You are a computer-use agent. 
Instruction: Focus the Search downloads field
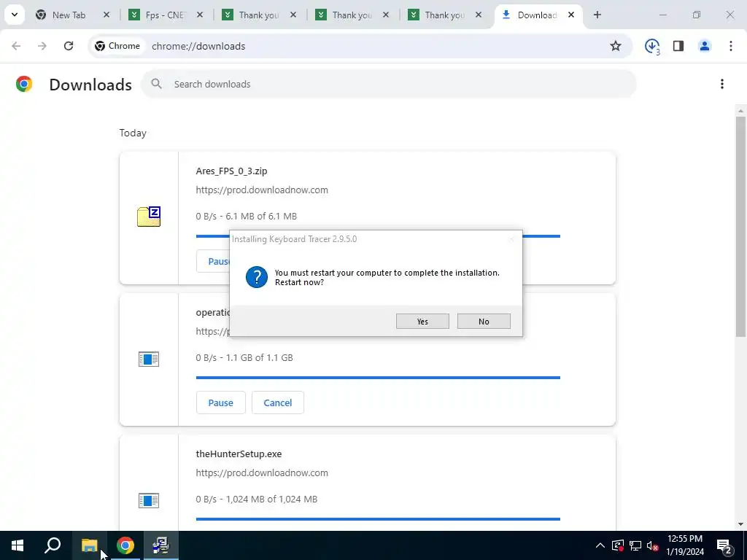[x=389, y=84]
